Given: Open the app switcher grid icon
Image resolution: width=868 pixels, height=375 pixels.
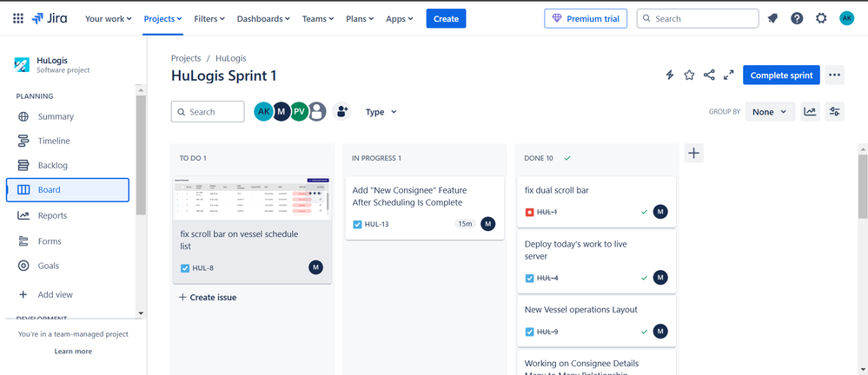Looking at the screenshot, I should (17, 18).
